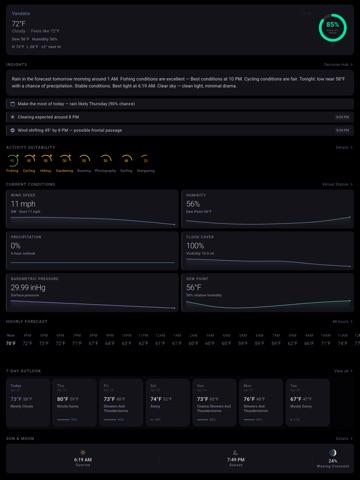Click the waxing crescent moon icon
This screenshot has width=360, height=480.
coord(333,452)
